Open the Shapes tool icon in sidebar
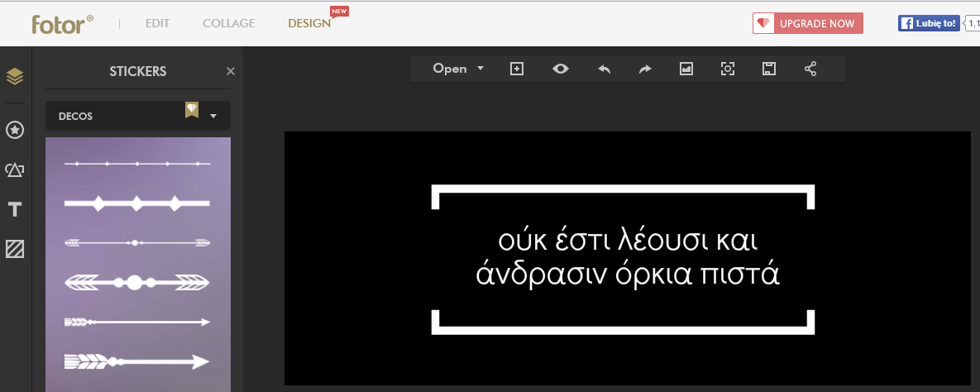This screenshot has width=980, height=392. 15,170
